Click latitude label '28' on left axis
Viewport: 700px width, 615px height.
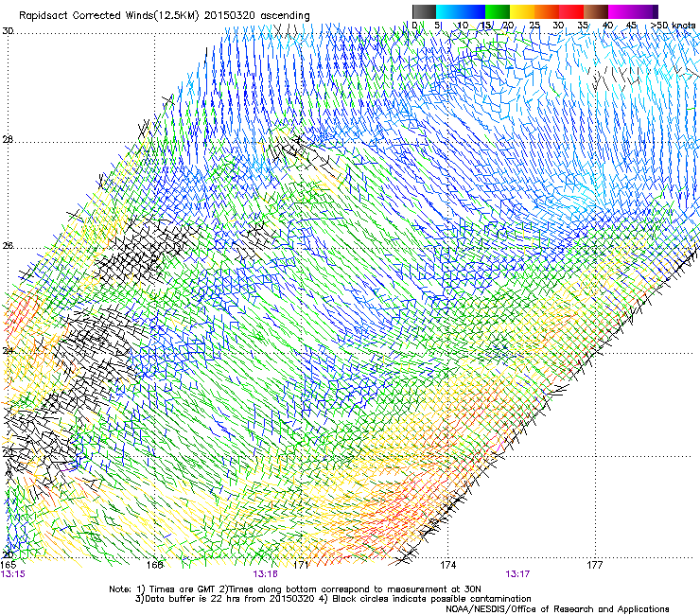[x=8, y=140]
